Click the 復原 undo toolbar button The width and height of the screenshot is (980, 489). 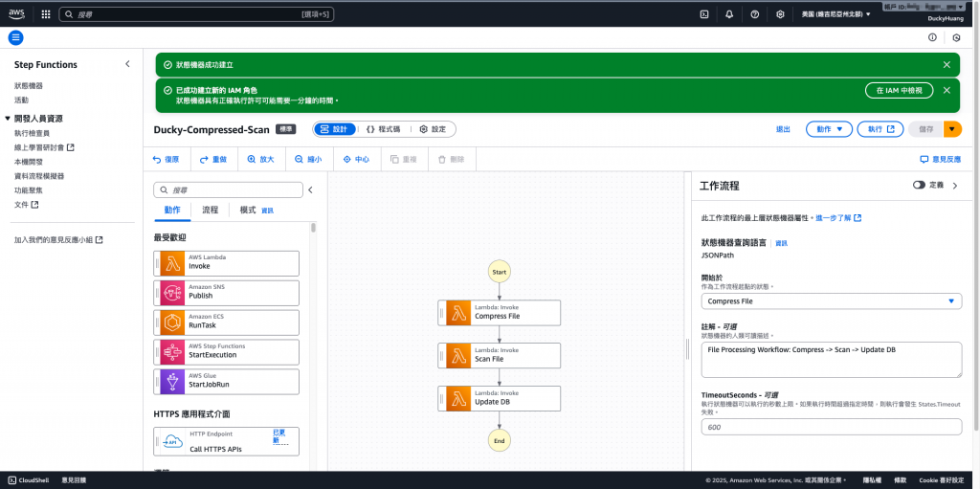(167, 160)
